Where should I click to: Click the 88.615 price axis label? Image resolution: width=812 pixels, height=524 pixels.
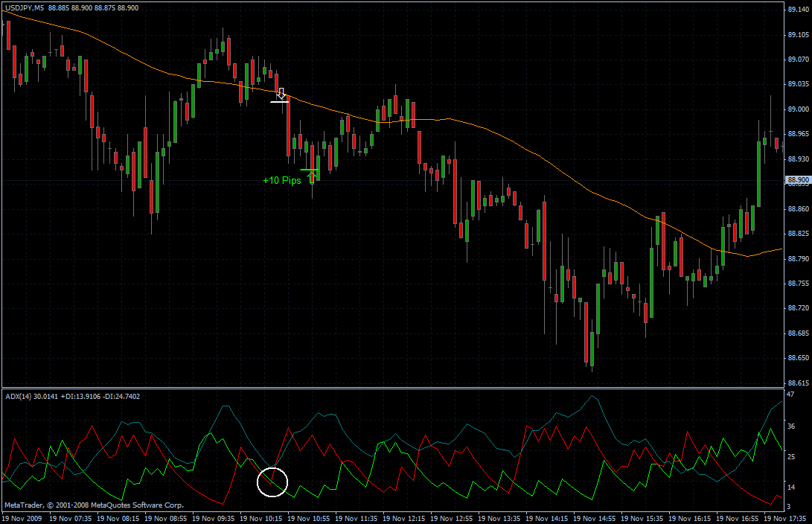point(798,383)
